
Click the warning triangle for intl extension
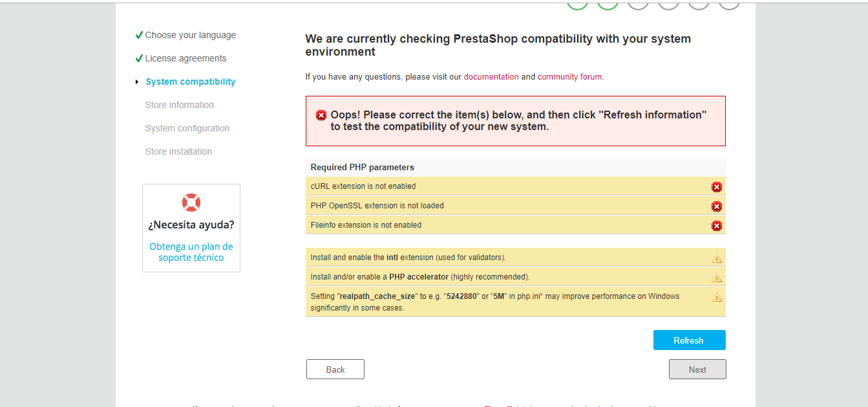(x=716, y=258)
